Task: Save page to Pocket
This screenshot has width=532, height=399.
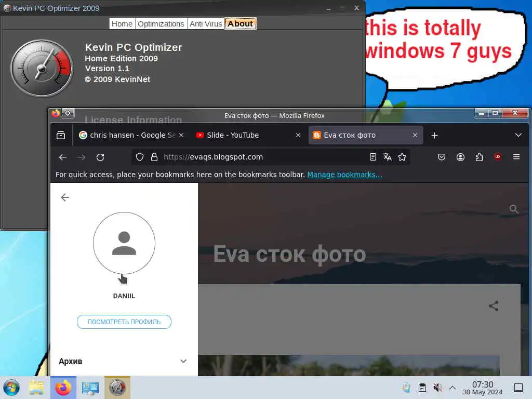Action: [x=442, y=157]
